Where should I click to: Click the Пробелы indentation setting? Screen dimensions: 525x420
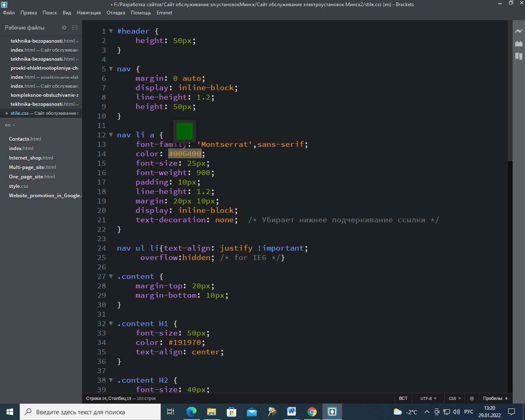click(x=495, y=398)
